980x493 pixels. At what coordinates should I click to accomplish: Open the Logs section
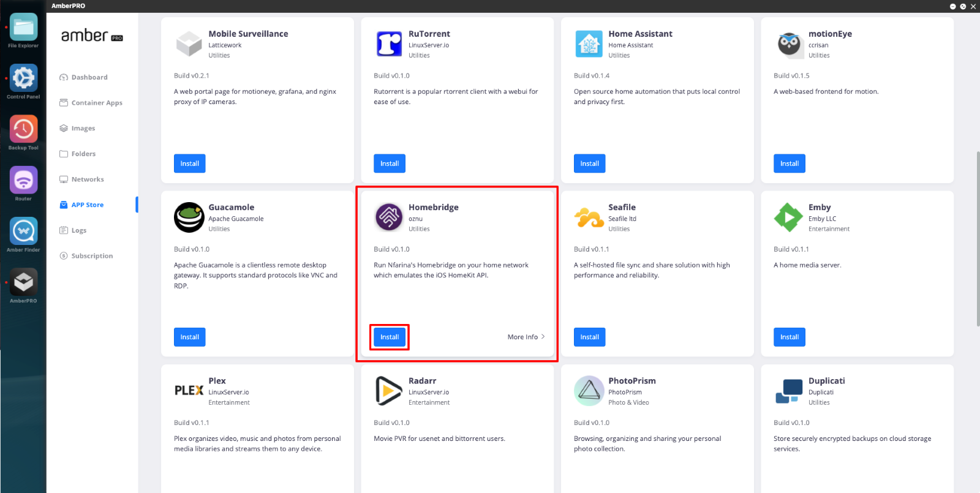(x=79, y=230)
